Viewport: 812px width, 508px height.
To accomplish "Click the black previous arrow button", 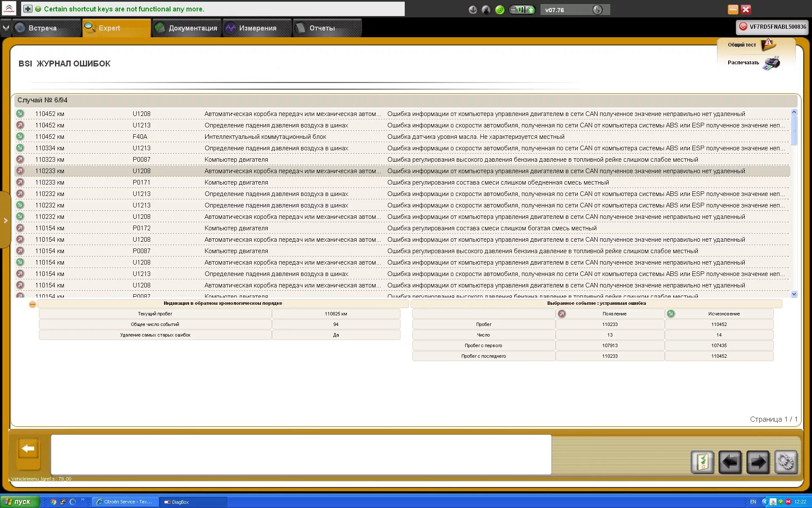I will click(x=730, y=462).
